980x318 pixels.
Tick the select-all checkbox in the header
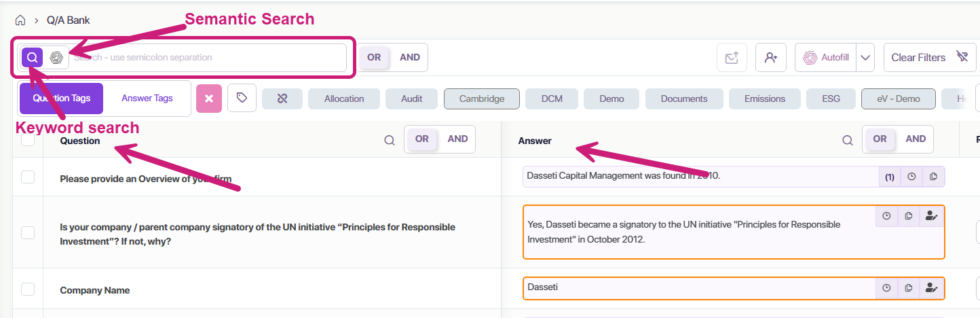coord(28,140)
